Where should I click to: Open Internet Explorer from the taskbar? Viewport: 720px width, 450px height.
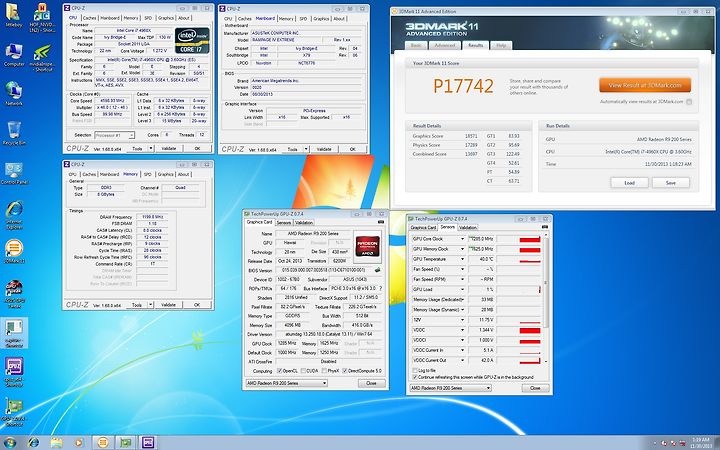(34, 443)
